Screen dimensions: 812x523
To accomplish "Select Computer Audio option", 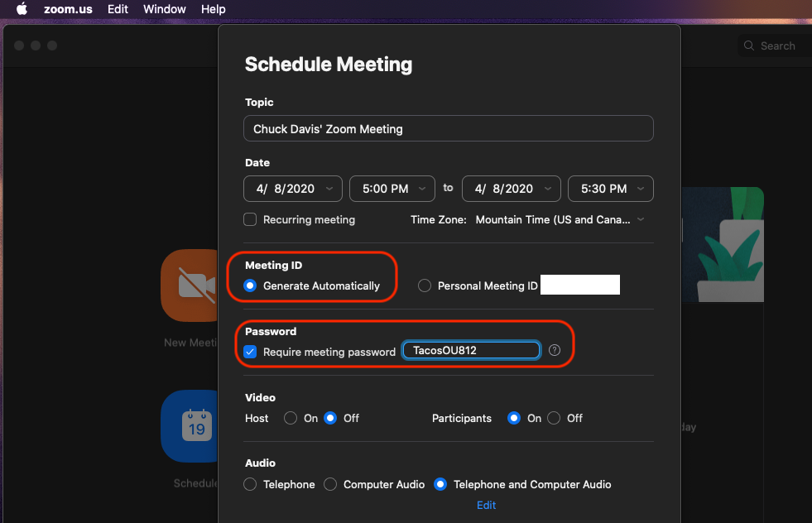I will coord(330,484).
